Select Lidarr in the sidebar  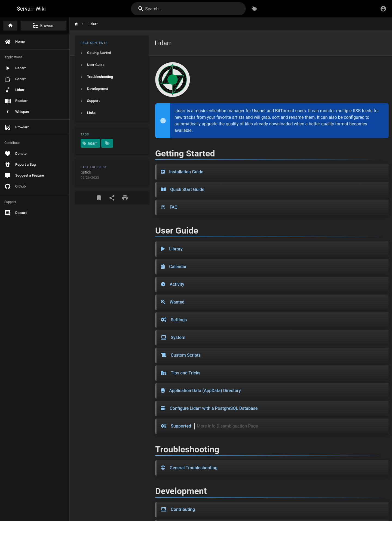[35, 90]
